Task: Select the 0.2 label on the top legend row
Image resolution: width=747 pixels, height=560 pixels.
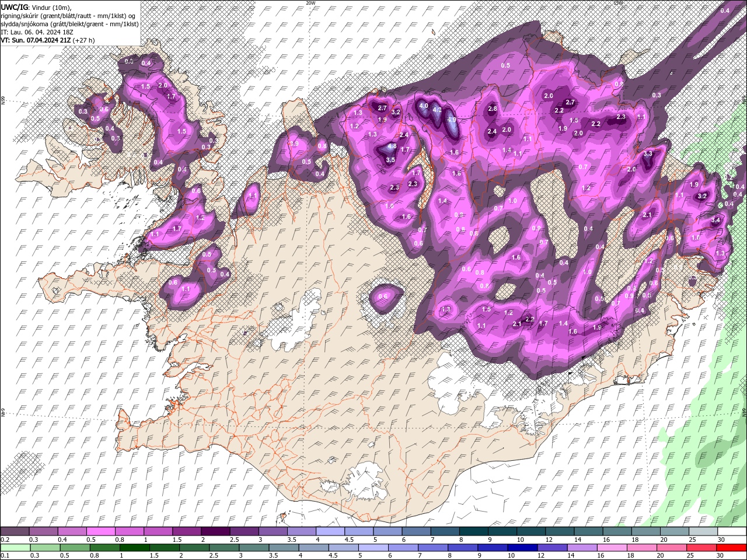Action: coord(5,540)
